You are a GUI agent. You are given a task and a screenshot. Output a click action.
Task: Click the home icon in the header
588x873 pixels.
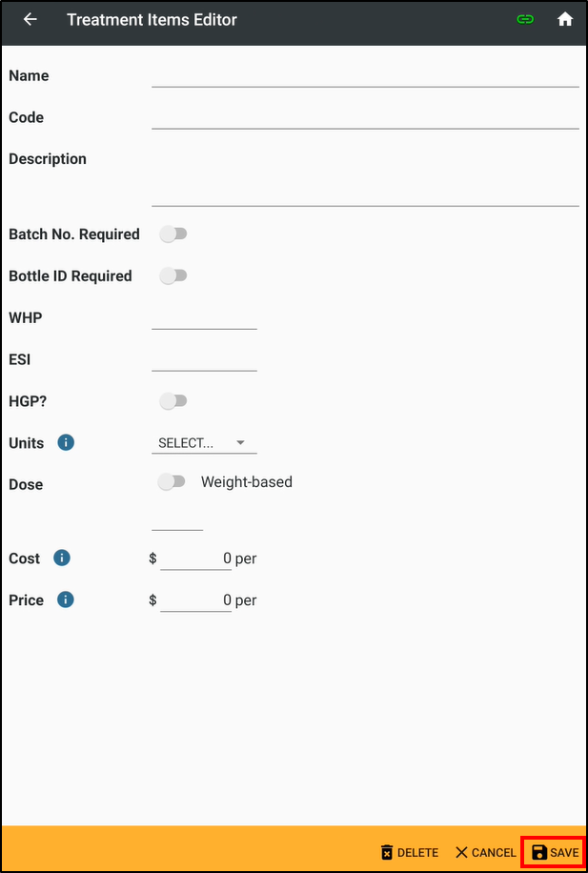click(x=565, y=19)
